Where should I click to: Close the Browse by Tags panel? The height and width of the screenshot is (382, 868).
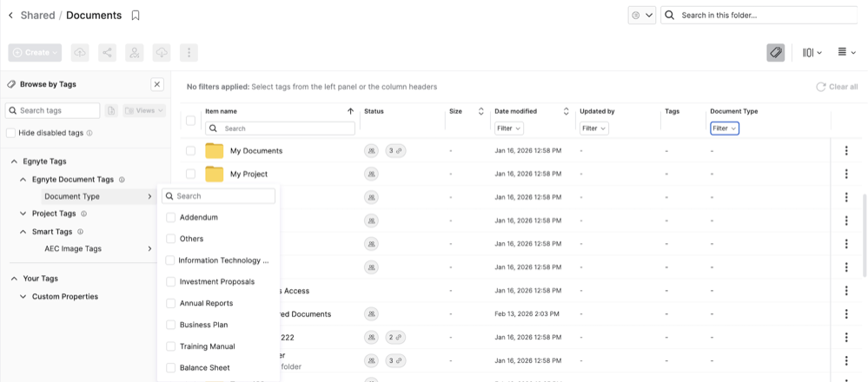(x=157, y=84)
